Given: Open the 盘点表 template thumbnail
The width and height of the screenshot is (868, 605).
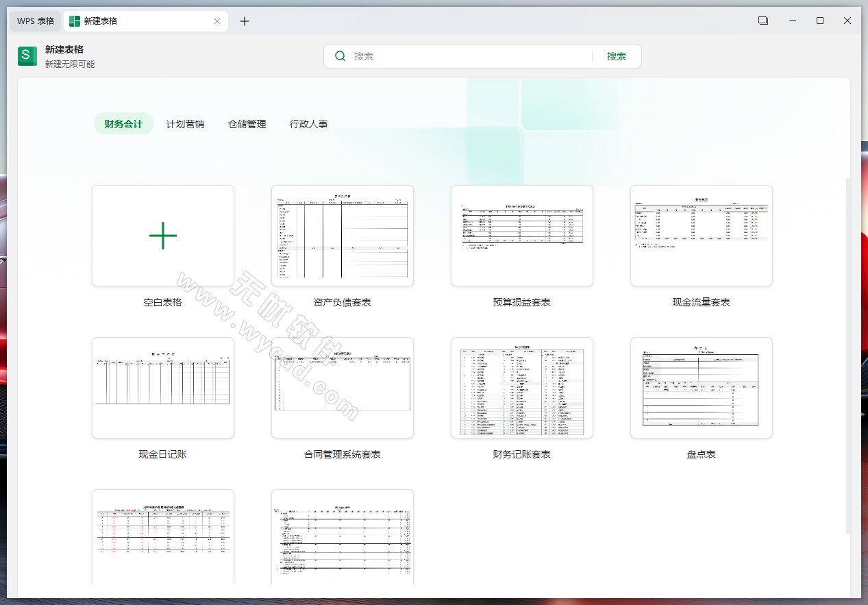Looking at the screenshot, I should [702, 388].
